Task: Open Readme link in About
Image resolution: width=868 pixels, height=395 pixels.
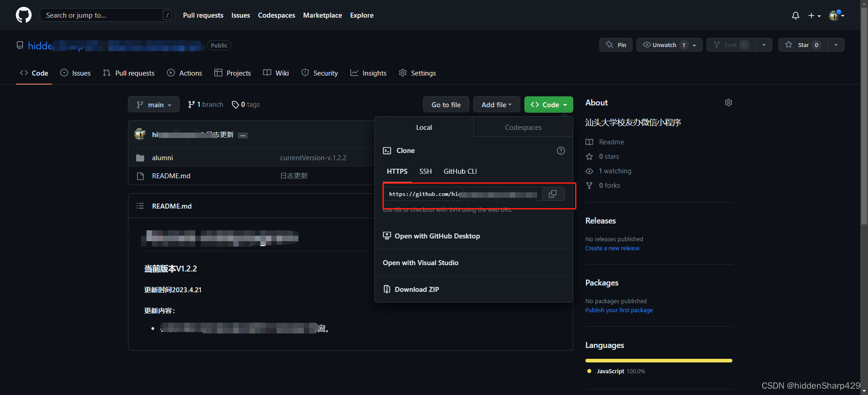Action: 605,142
